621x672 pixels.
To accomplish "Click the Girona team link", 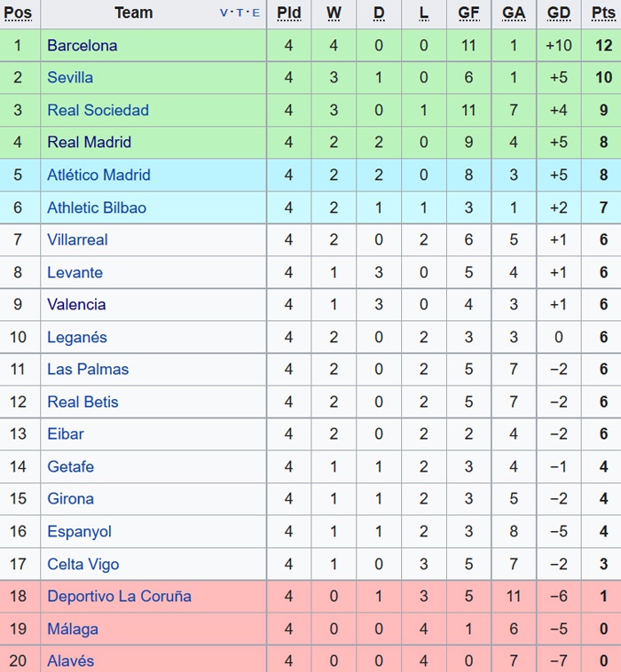I will (x=70, y=498).
